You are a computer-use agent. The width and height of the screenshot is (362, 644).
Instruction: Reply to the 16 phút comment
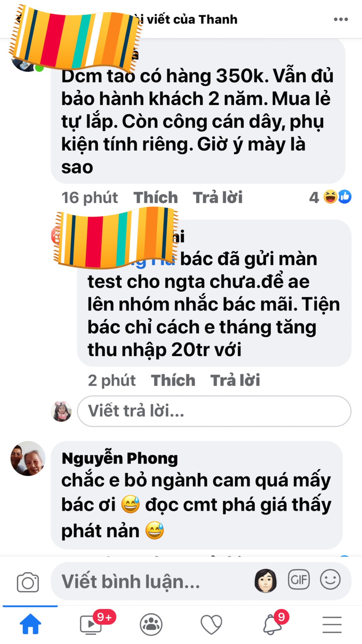pos(217,197)
